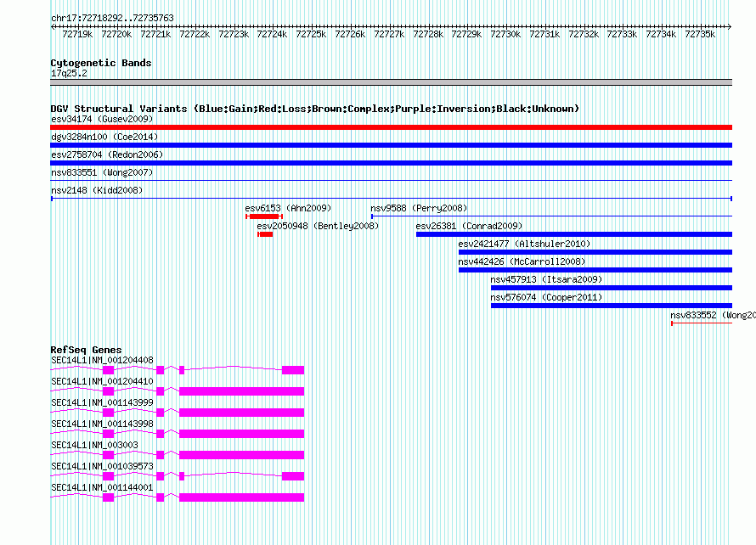
Task: Click the nsv576074 (Cooper2011) label text
Action: coord(546,297)
